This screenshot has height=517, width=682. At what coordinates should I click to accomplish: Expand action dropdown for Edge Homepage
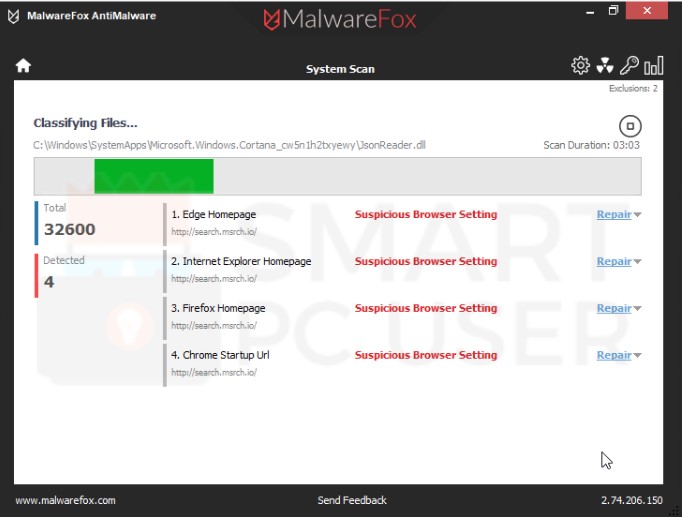point(638,215)
